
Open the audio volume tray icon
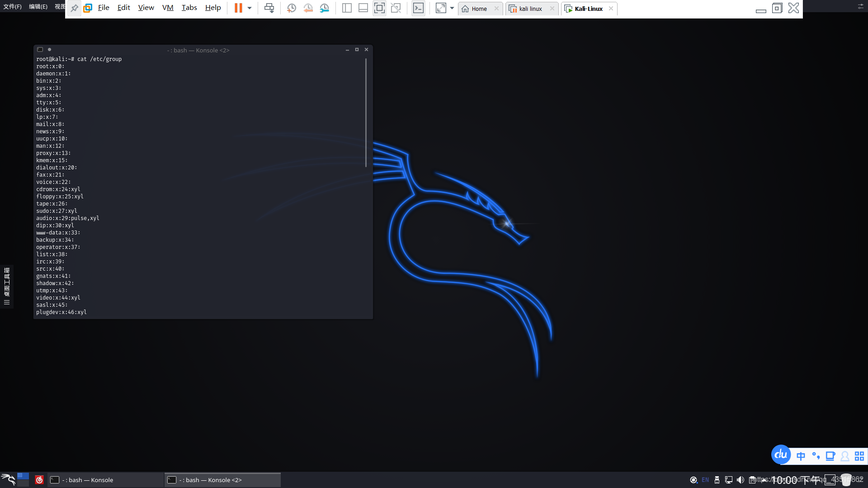(741, 480)
